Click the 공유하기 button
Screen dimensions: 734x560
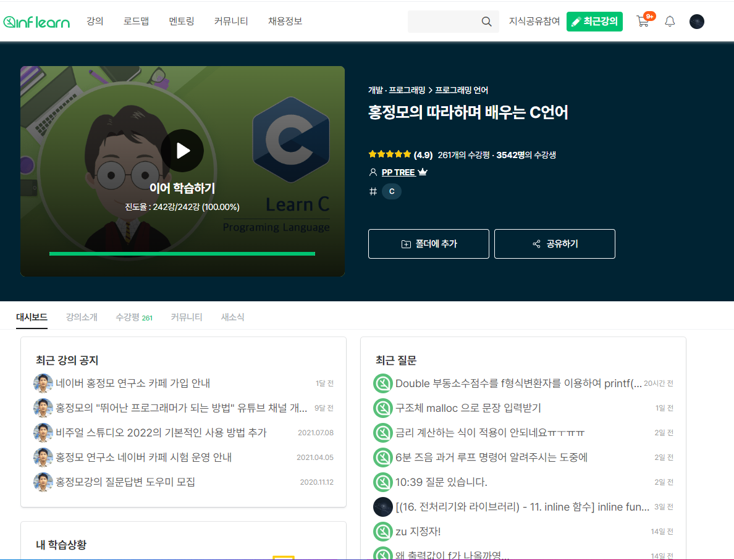click(x=555, y=244)
